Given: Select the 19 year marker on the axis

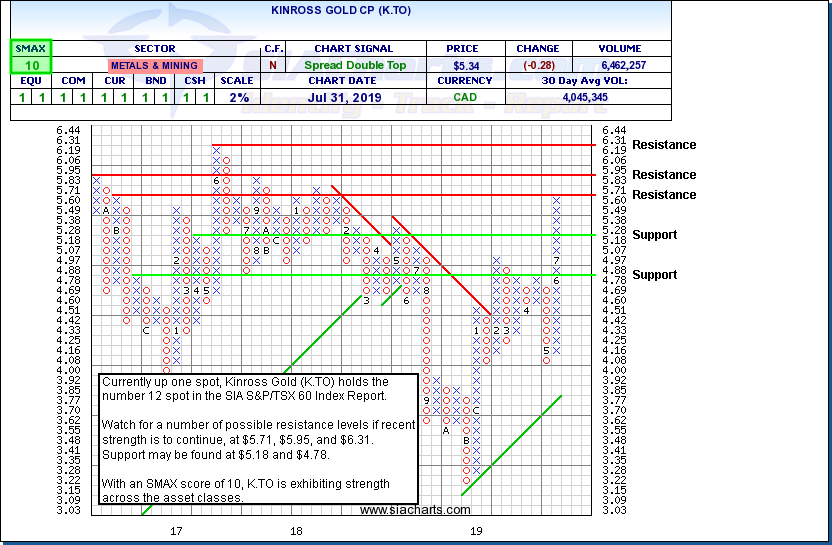Looking at the screenshot, I should pos(476,530).
